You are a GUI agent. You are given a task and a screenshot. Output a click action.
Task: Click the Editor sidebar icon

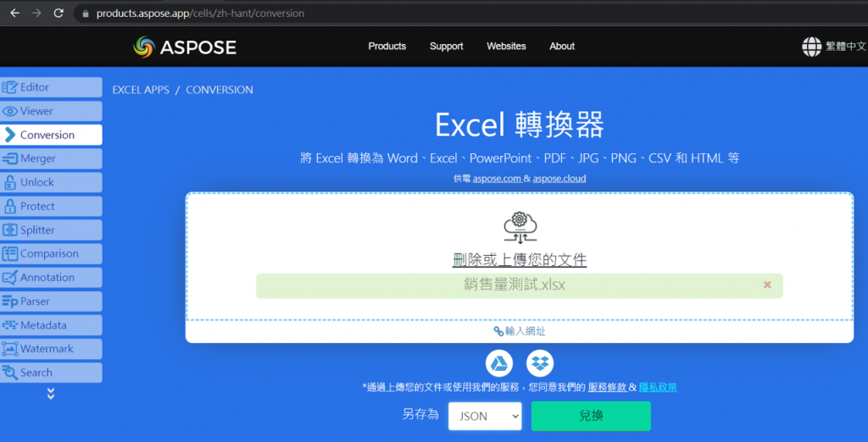[10, 87]
